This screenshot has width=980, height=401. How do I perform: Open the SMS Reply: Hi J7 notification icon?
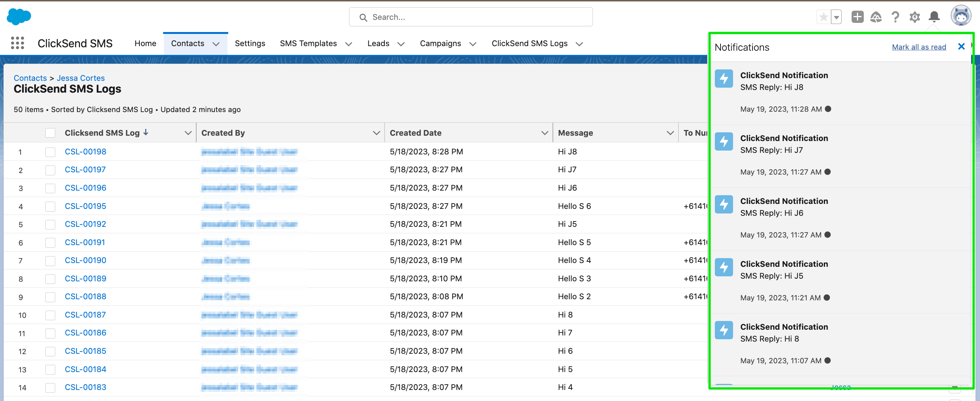(x=724, y=141)
